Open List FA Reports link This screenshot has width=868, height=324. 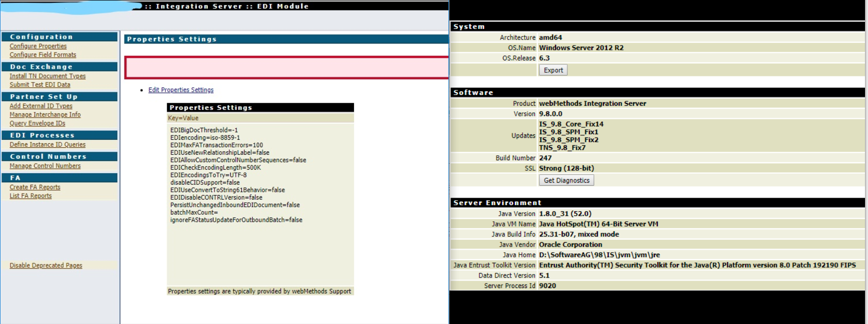click(30, 196)
